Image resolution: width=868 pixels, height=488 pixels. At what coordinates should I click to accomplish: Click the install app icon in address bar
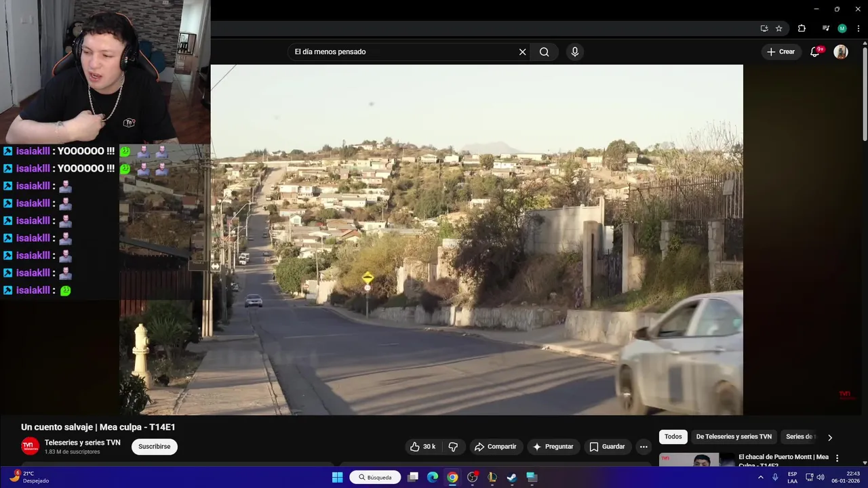coord(764,28)
